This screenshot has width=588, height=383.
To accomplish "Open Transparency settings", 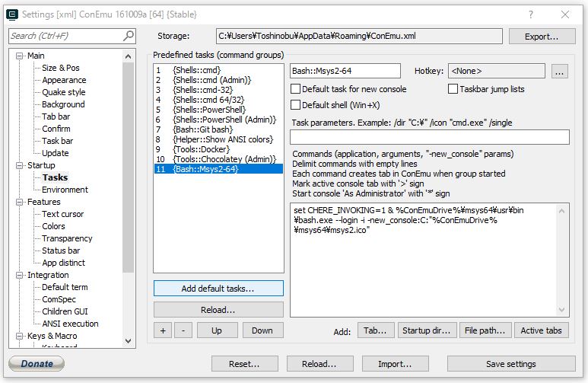I will [67, 238].
